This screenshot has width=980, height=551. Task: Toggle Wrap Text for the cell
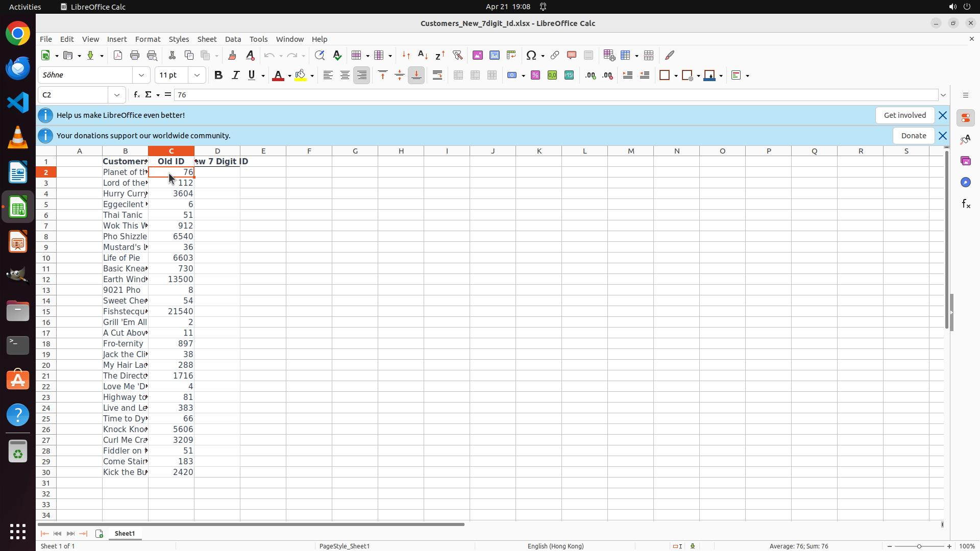point(437,75)
